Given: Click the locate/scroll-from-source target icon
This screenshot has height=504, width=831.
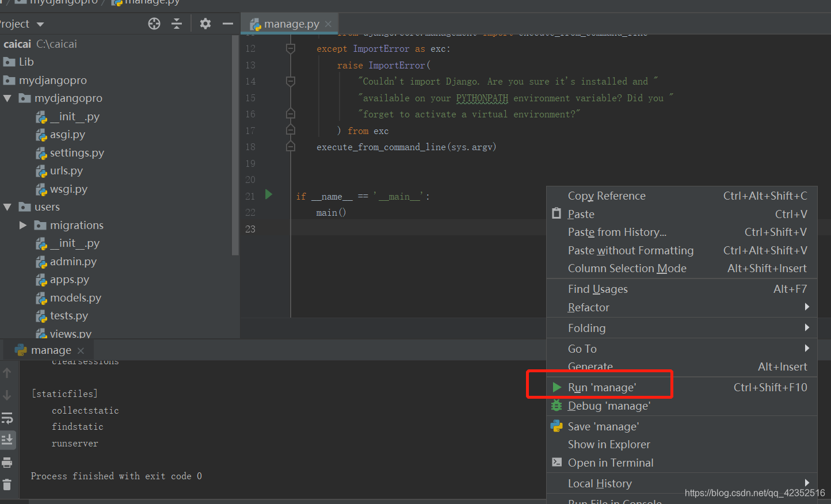Looking at the screenshot, I should click(x=154, y=24).
